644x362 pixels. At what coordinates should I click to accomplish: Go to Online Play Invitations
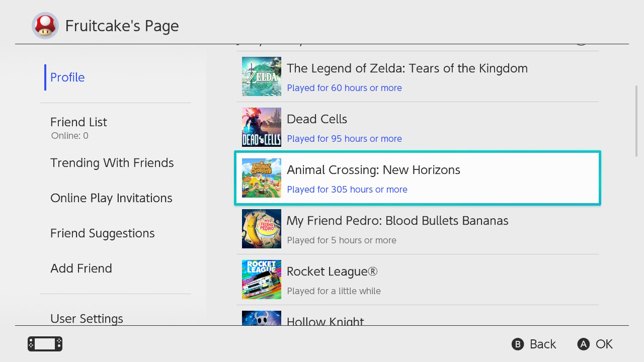[x=111, y=198]
